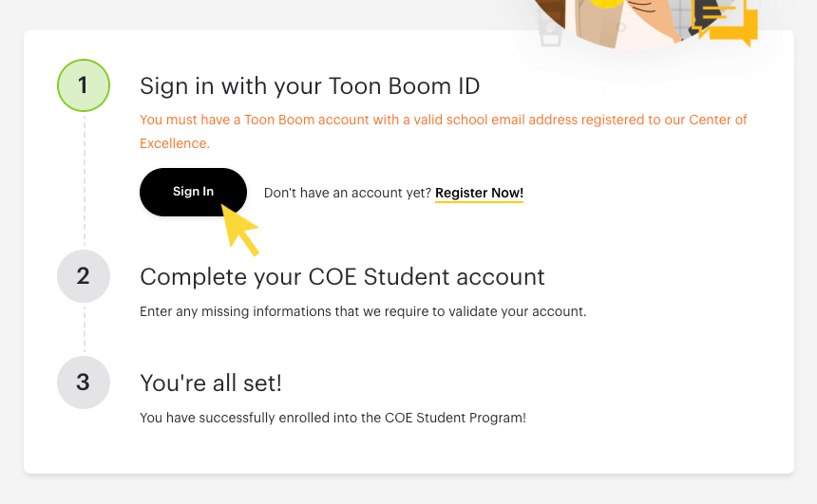Click the circular character illustration
Screen dimensions: 817x504
tap(617, 21)
